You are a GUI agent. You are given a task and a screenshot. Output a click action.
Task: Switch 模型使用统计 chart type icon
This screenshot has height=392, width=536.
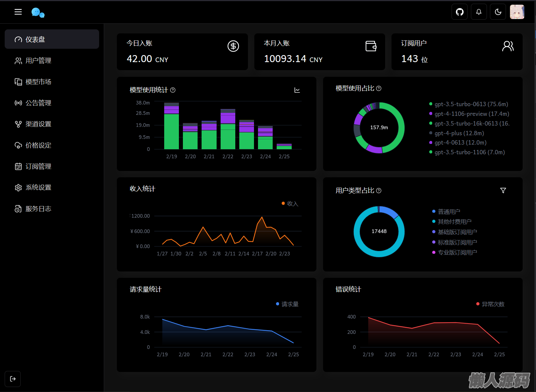297,90
